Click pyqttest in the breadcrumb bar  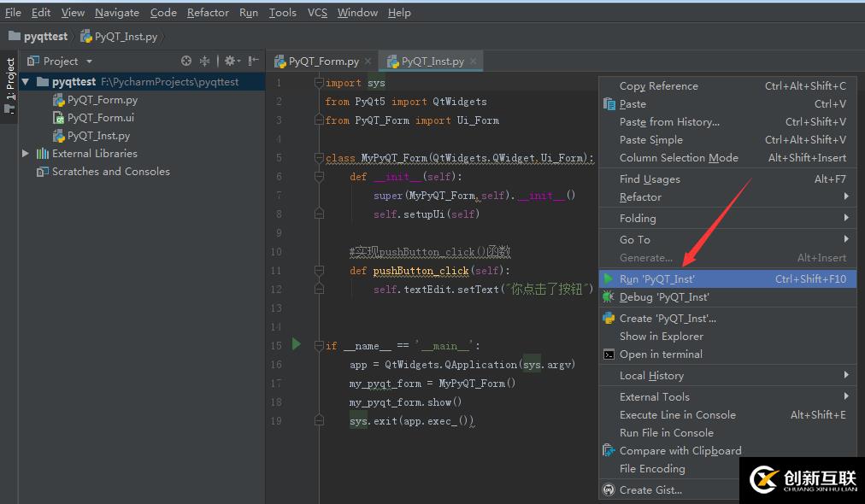45,37
